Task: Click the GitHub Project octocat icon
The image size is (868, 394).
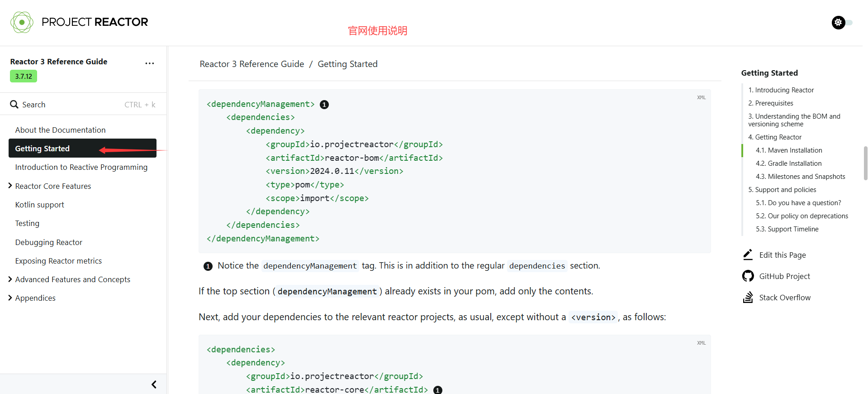Action: coord(748,276)
